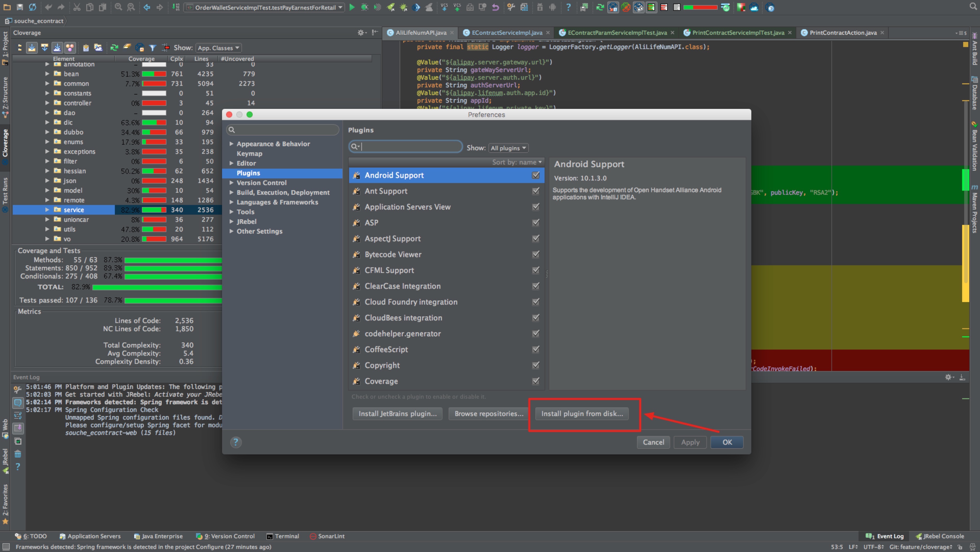The height and width of the screenshot is (552, 980).
Task: Toggle the Application Servers View checkbox
Action: coord(536,207)
